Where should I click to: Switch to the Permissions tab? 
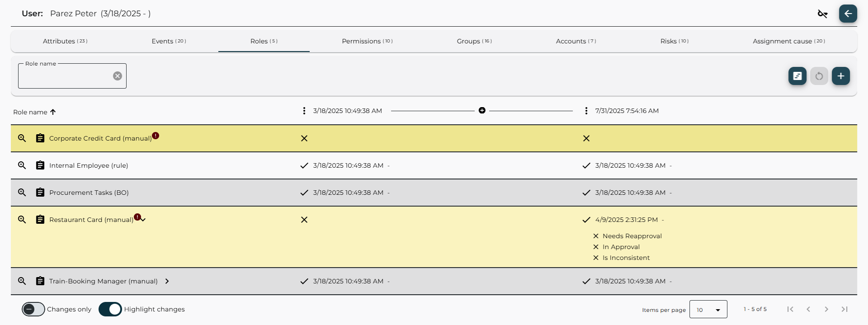pos(367,41)
